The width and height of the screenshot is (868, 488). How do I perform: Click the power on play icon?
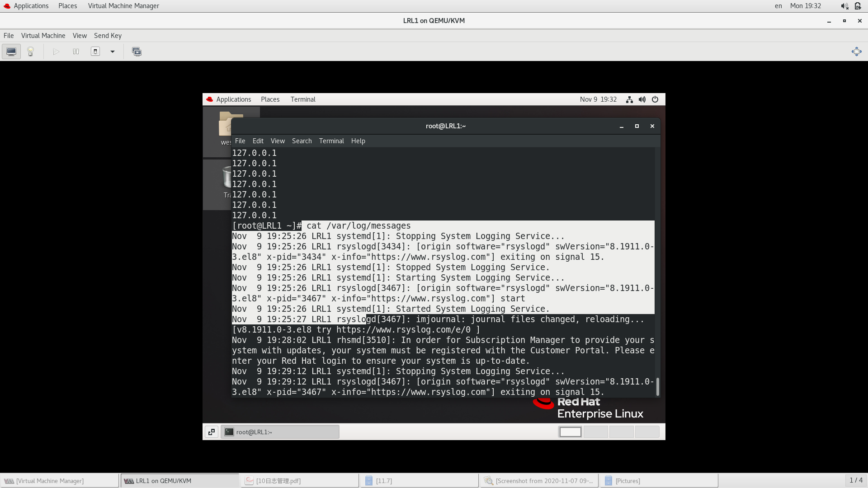click(x=56, y=52)
